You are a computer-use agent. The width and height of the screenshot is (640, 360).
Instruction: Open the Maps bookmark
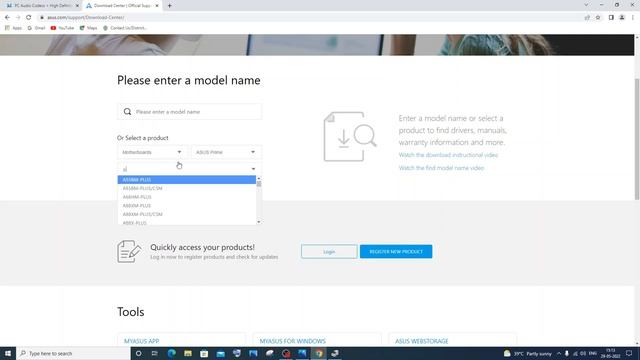(x=88, y=28)
